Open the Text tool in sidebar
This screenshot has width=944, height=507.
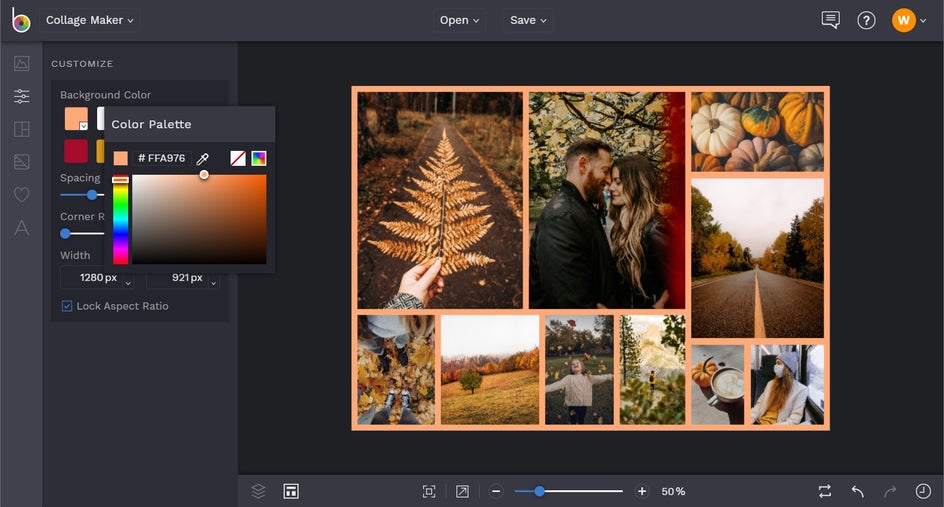[x=21, y=228]
